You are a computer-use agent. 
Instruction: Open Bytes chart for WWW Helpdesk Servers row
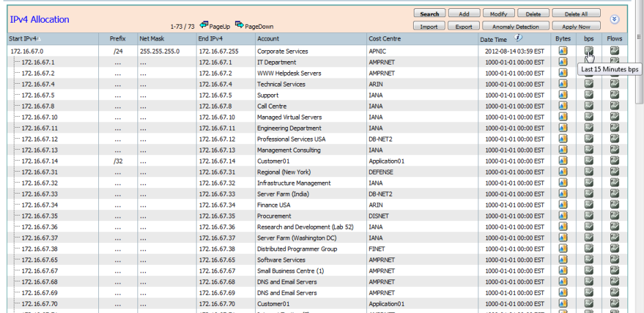coord(563,73)
